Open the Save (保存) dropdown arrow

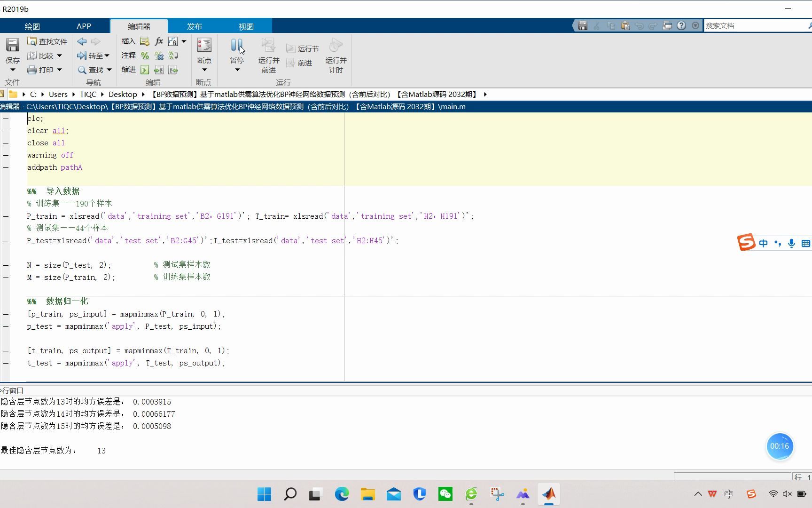coord(13,70)
